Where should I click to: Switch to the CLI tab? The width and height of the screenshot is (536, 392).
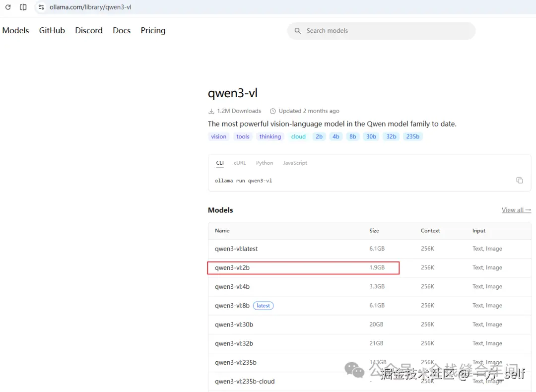tap(220, 163)
